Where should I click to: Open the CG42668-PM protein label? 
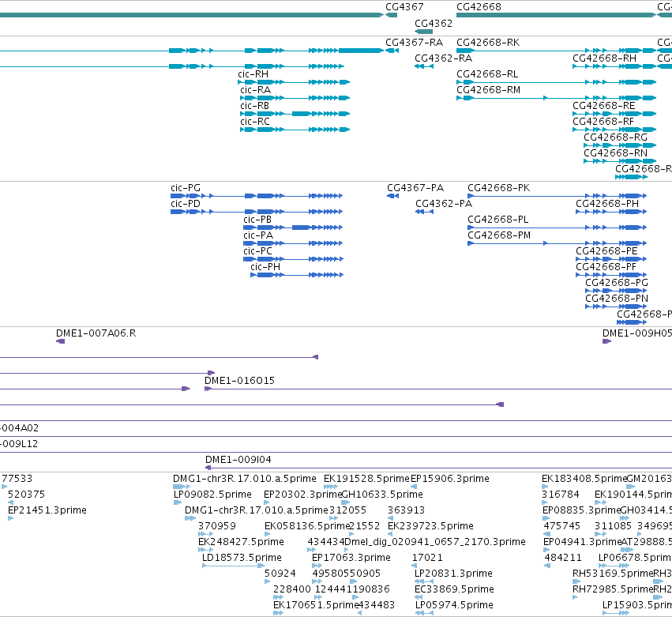pos(499,235)
